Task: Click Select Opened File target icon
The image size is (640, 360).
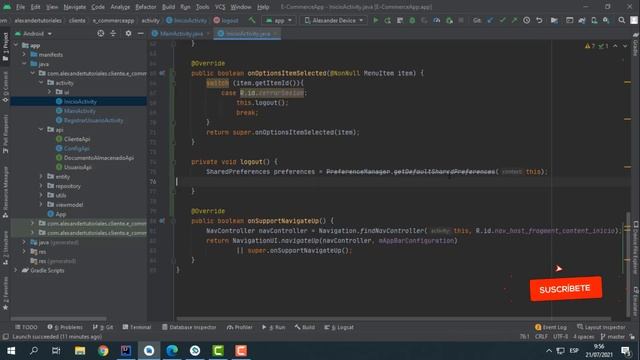Action: 100,33
